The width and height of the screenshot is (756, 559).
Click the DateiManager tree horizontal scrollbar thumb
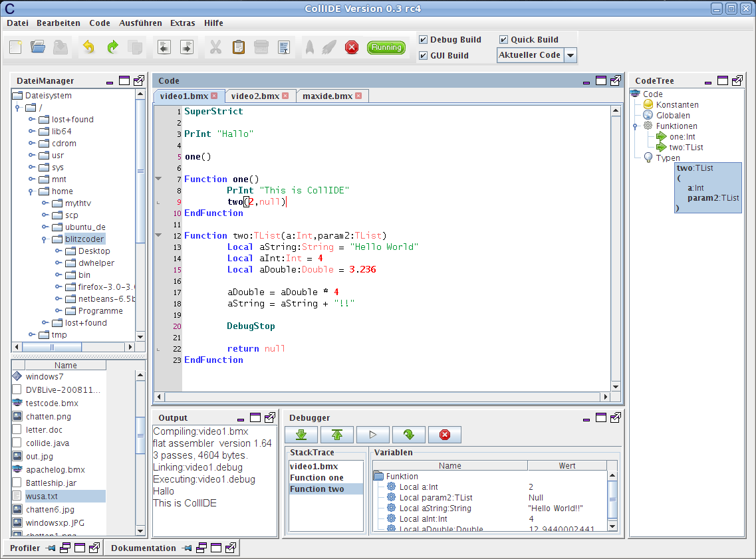(52, 347)
